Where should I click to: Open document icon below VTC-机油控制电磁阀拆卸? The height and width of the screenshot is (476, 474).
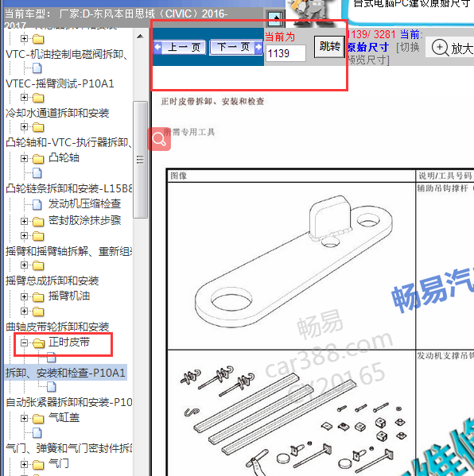37,68
